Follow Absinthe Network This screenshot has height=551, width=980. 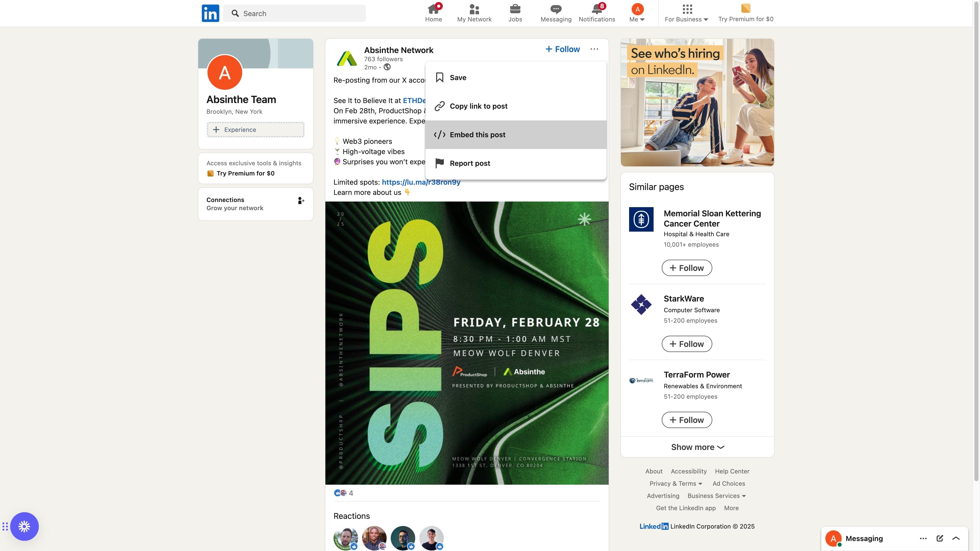coord(563,49)
